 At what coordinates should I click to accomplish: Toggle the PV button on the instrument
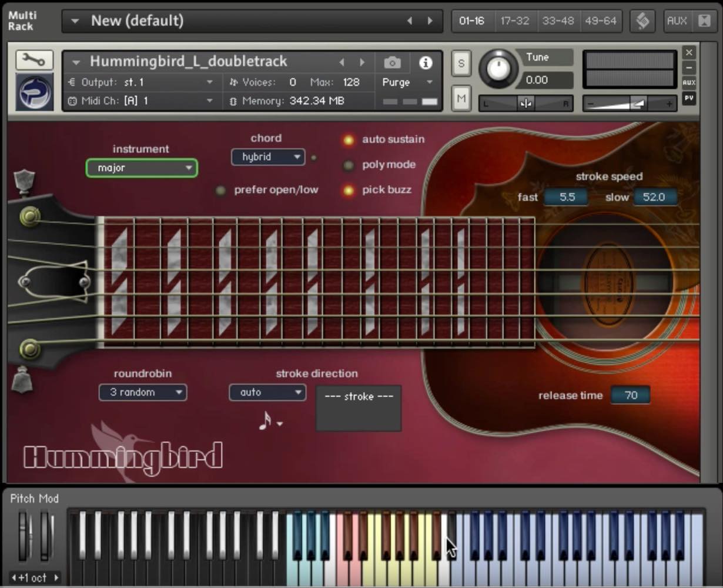pyautogui.click(x=689, y=98)
